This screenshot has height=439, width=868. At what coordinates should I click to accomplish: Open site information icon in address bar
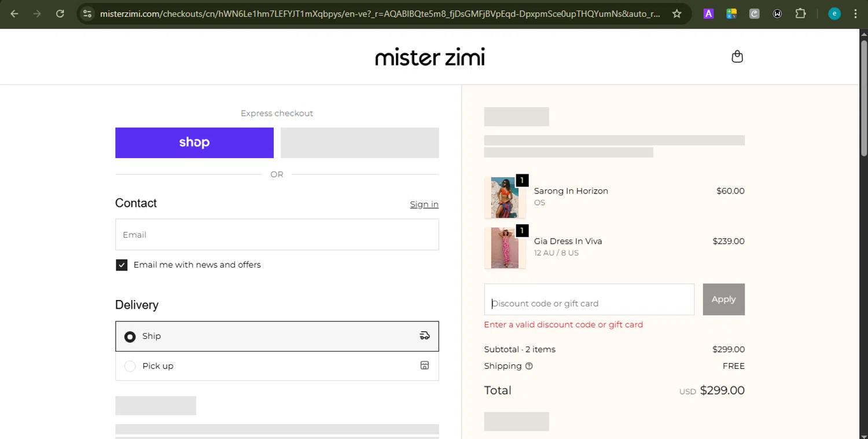87,14
